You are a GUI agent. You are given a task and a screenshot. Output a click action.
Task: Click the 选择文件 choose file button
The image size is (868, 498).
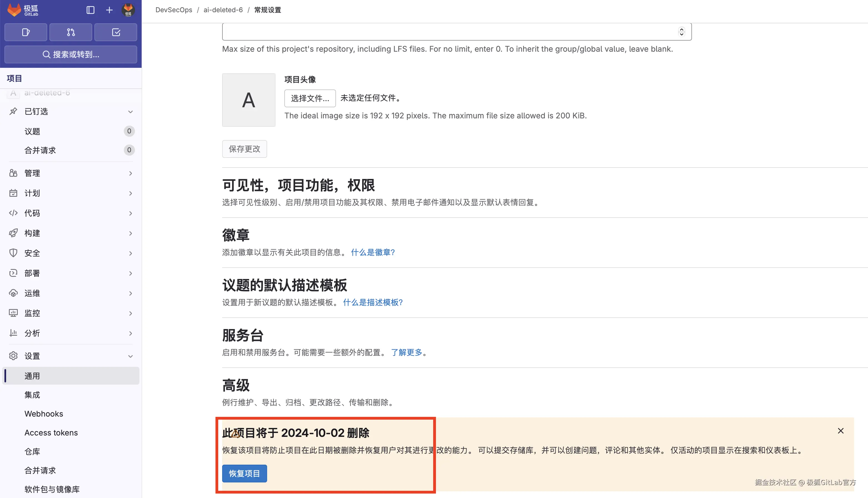(x=310, y=98)
